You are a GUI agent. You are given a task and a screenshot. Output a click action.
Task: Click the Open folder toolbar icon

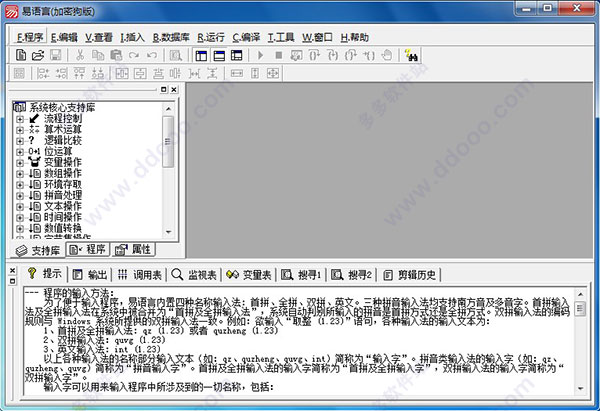click(x=38, y=55)
